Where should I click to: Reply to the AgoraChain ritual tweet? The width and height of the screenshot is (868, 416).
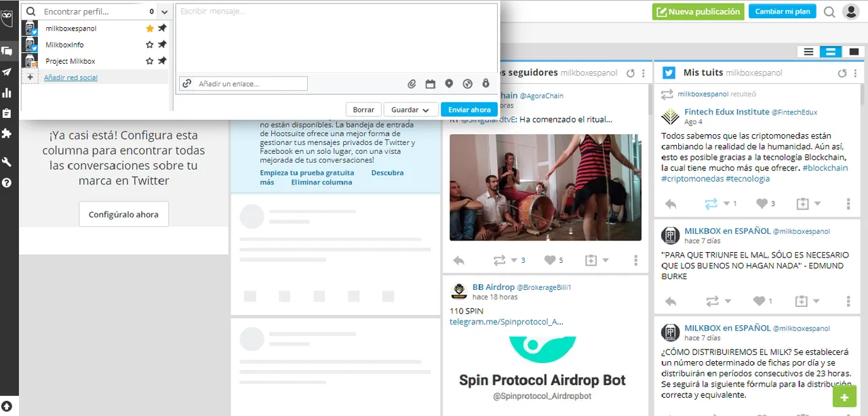pyautogui.click(x=458, y=260)
